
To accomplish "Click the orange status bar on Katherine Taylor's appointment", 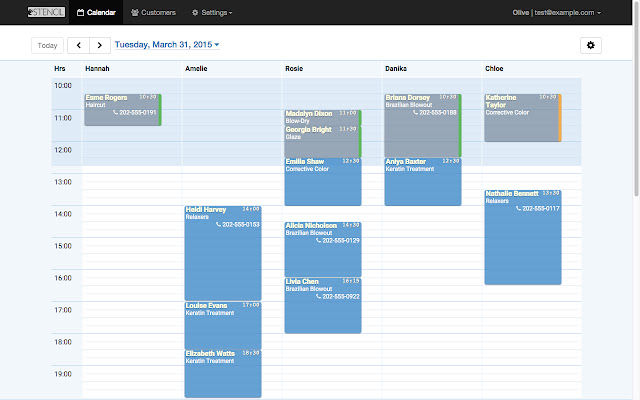I will pos(560,118).
